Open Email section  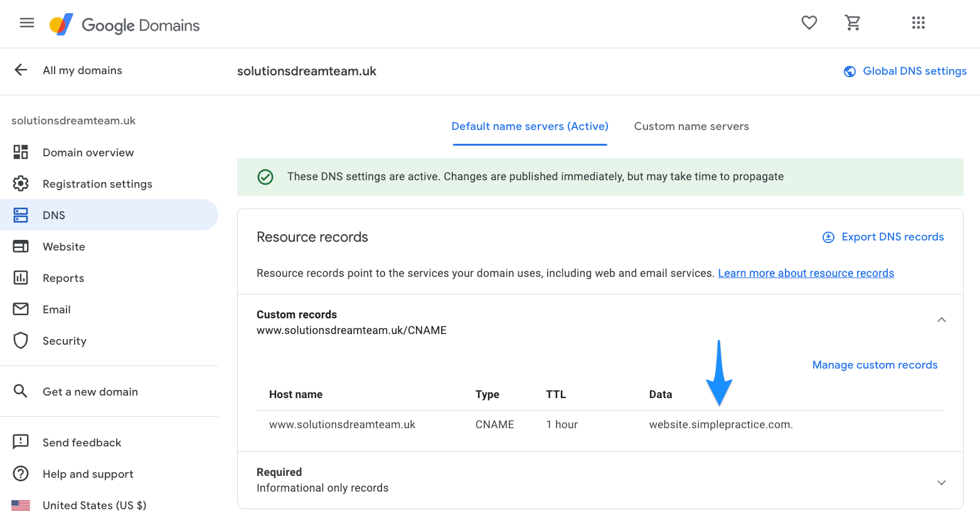coord(56,310)
